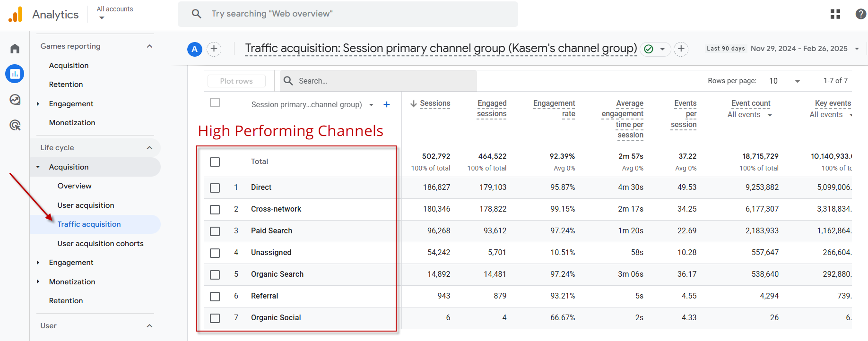Open the Acquisition Overview report
Viewport: 868px width, 341px height.
[x=74, y=186]
